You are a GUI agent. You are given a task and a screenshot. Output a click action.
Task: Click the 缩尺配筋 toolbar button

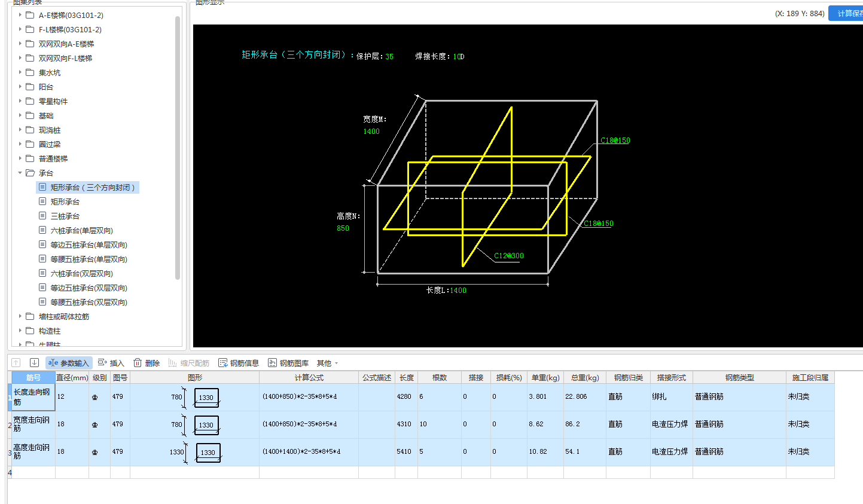coord(189,363)
